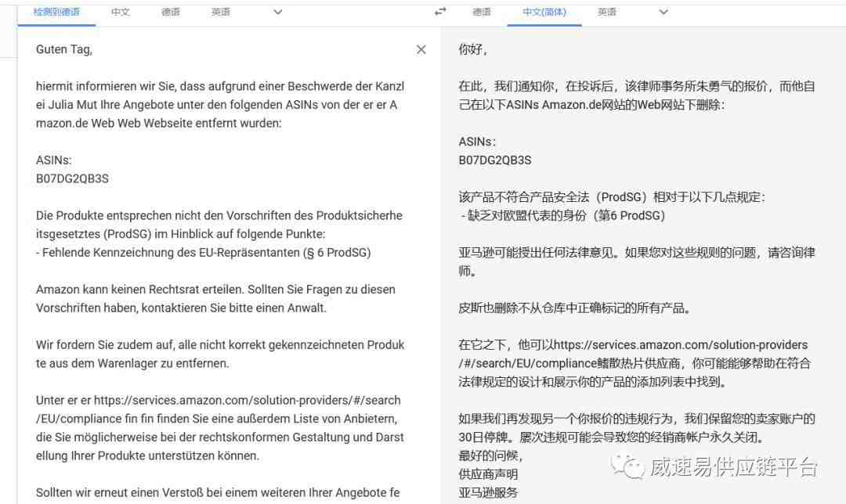Switch source language to 德语

(x=171, y=12)
